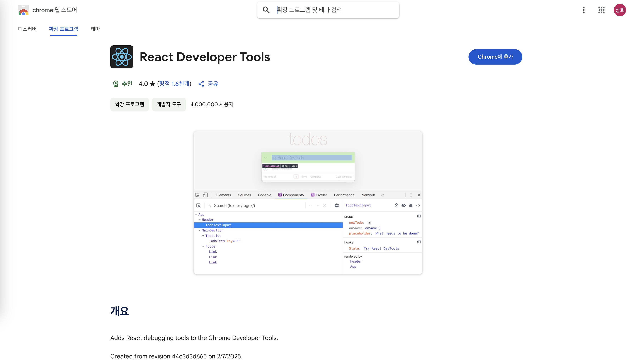Click the bug icon to log component data
This screenshot has height=364, width=633.
coord(411,205)
